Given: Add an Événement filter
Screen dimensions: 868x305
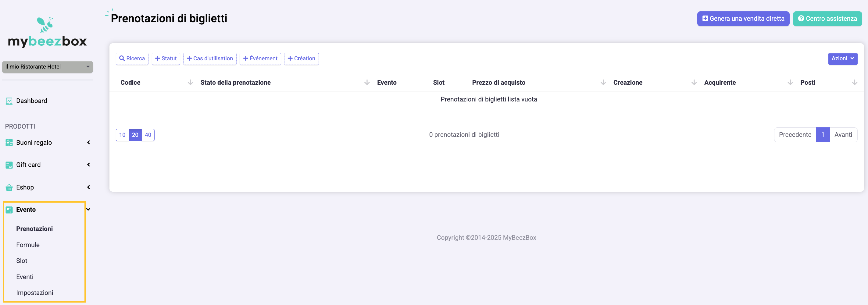Looking at the screenshot, I should 260,59.
